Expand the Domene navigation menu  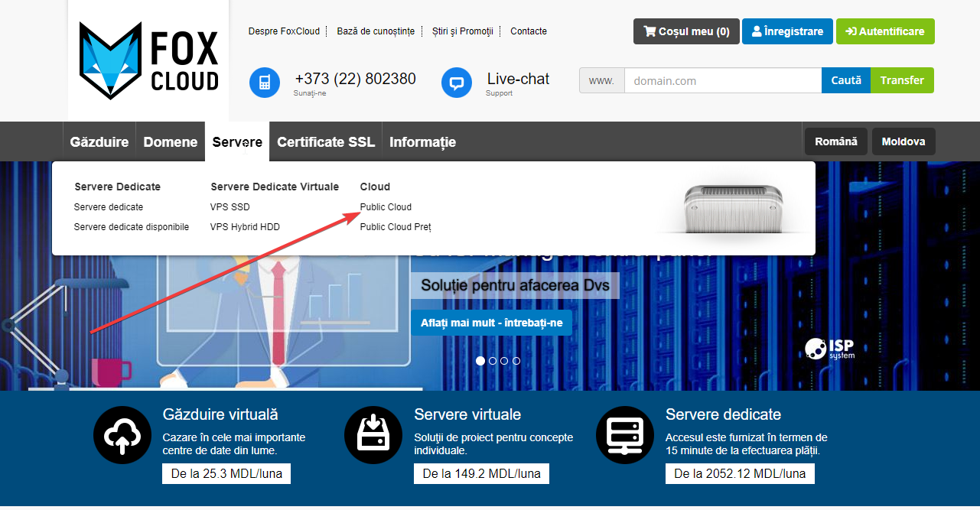(x=171, y=142)
